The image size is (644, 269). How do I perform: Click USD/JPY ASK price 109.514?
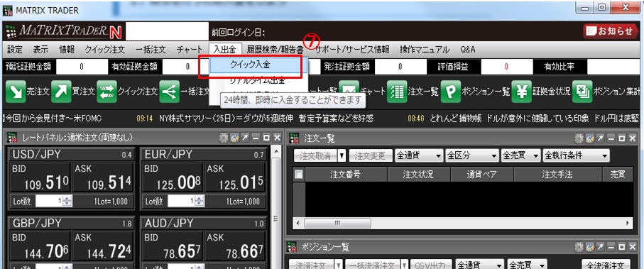[x=103, y=177]
